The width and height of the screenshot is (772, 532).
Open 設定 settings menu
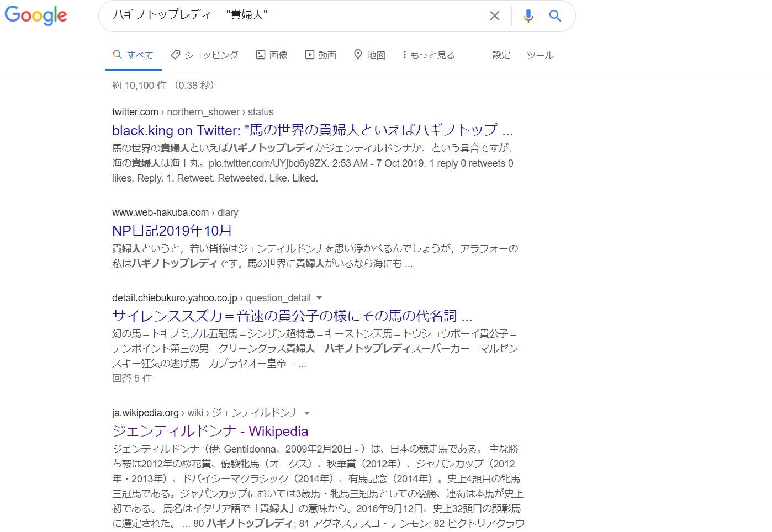click(501, 55)
